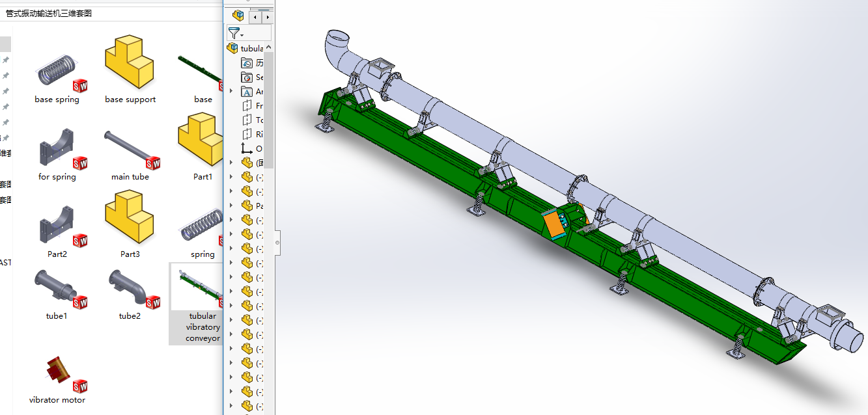The width and height of the screenshot is (868, 415).
Task: Select the Part3 file in Explorer
Action: pyautogui.click(x=130, y=224)
